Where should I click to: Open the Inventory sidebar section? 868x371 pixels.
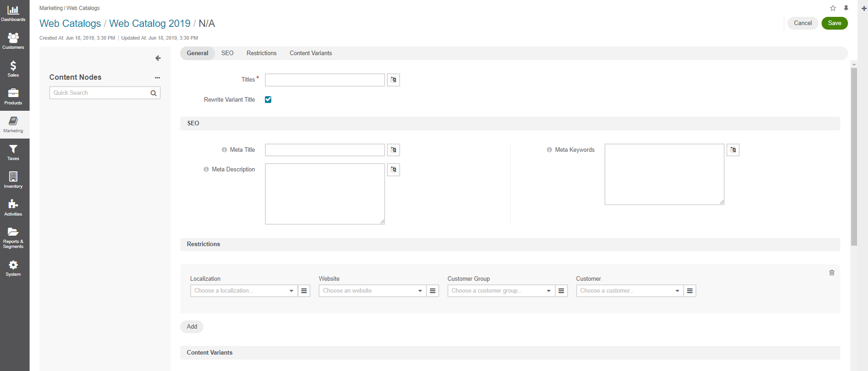tap(13, 180)
